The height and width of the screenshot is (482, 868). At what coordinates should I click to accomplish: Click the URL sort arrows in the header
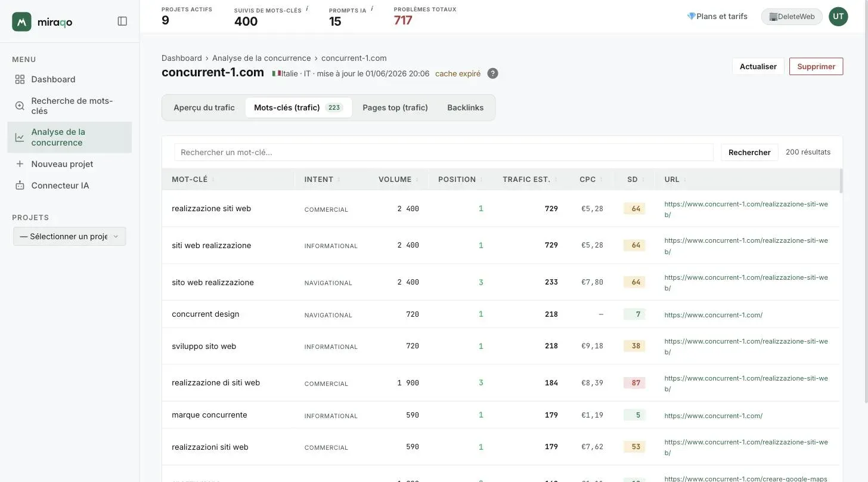(685, 179)
